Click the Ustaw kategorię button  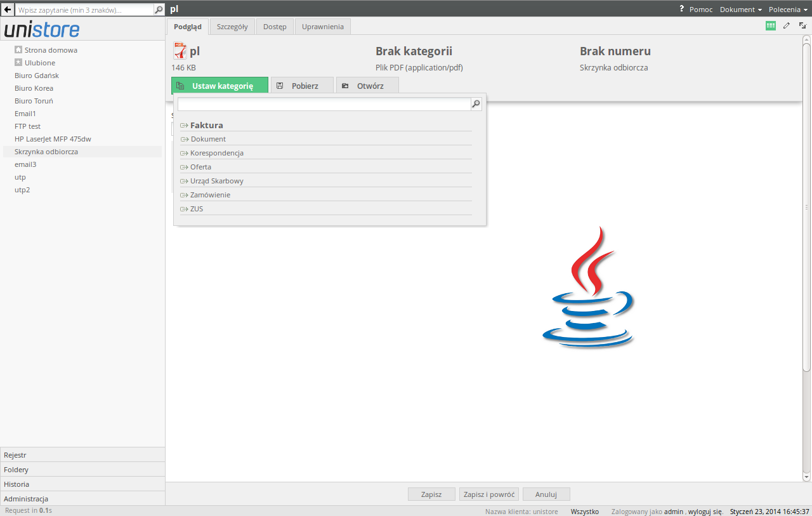(219, 86)
